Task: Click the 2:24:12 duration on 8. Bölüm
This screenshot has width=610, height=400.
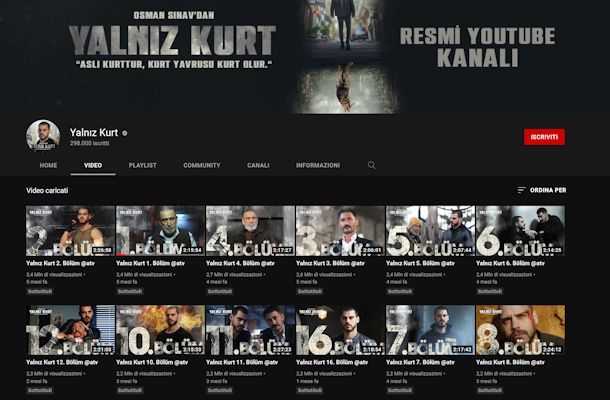Action: [552, 349]
